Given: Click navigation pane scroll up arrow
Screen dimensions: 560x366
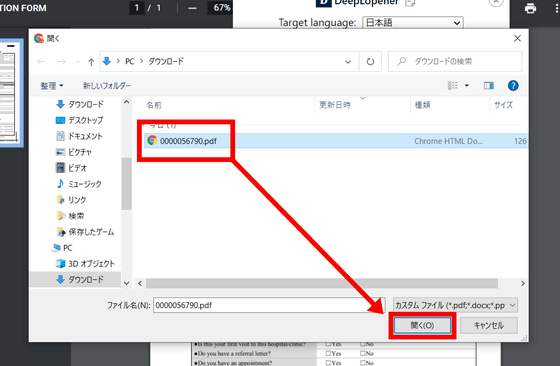Looking at the screenshot, I should [126, 102].
